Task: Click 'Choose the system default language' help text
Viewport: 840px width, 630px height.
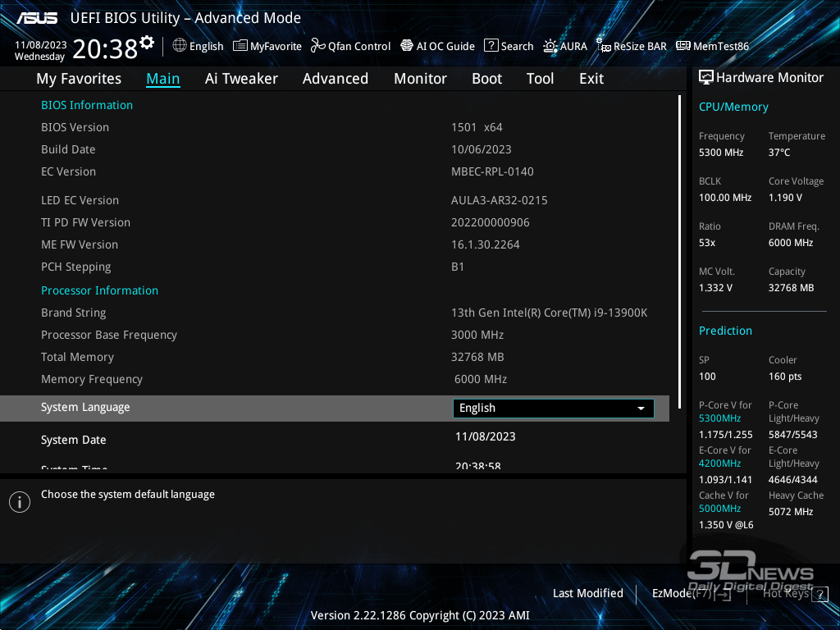Action: pyautogui.click(x=128, y=495)
